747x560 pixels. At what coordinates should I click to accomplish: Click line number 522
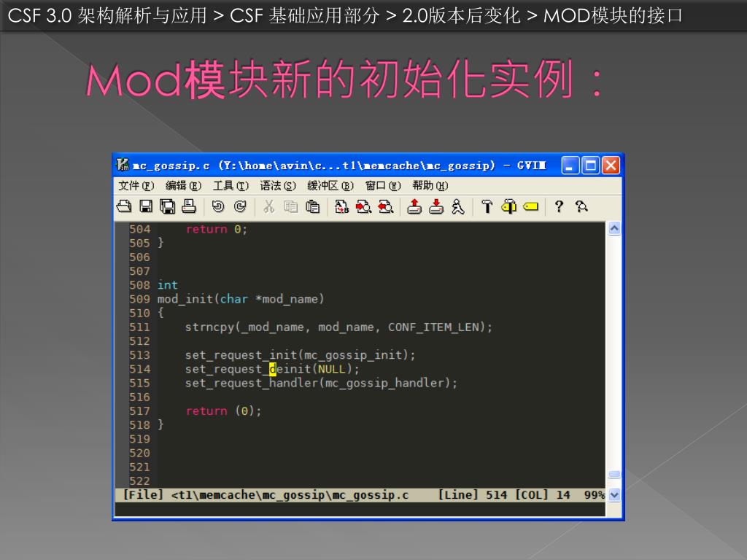[139, 481]
